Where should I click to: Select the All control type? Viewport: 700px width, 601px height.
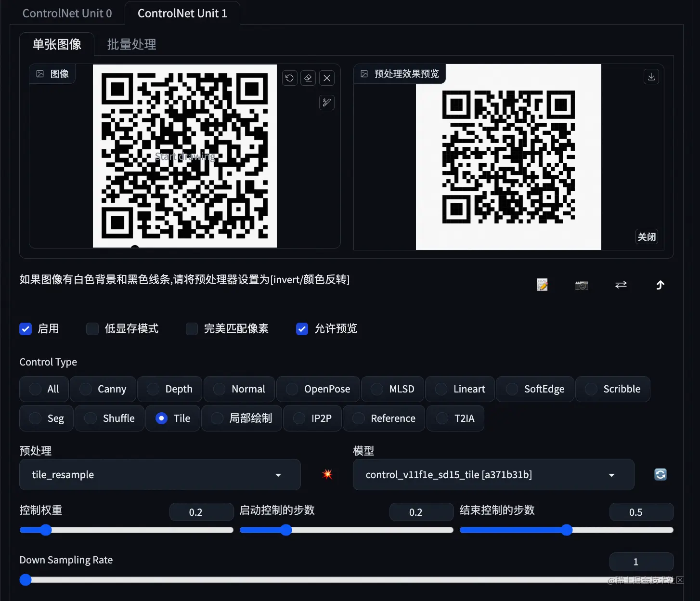44,389
